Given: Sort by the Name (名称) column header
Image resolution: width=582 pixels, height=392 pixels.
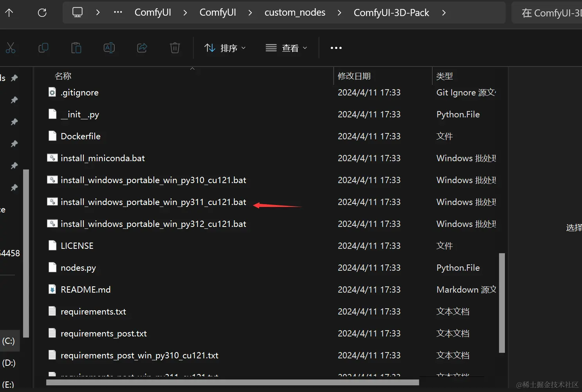Looking at the screenshot, I should tap(63, 76).
